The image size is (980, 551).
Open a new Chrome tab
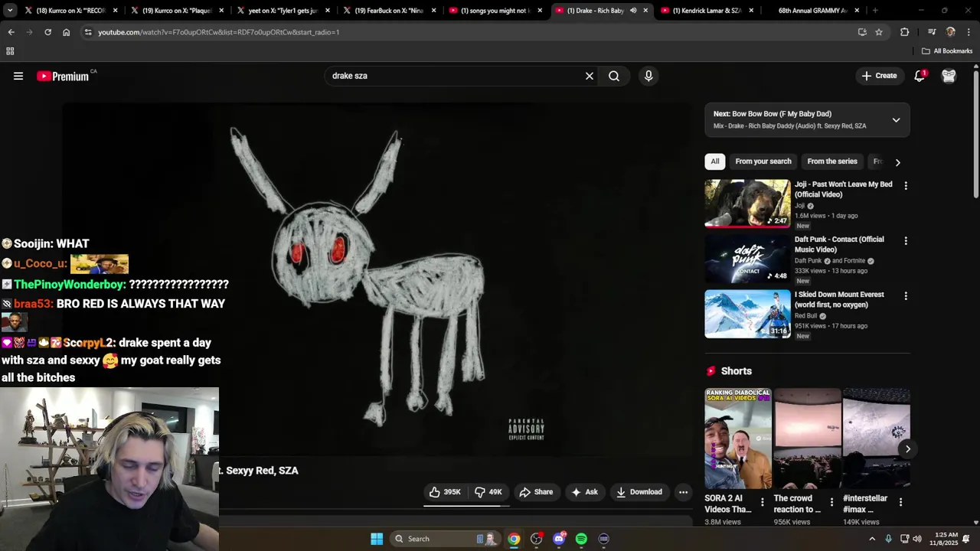(x=875, y=11)
